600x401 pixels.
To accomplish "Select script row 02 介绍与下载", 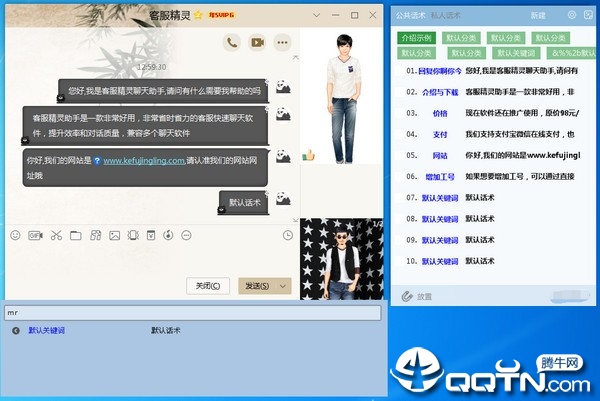I will coord(494,92).
